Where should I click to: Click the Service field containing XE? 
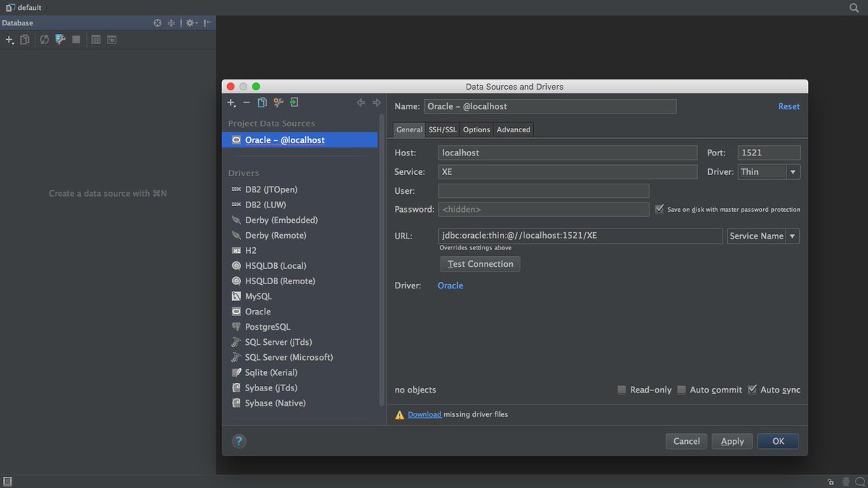click(568, 172)
